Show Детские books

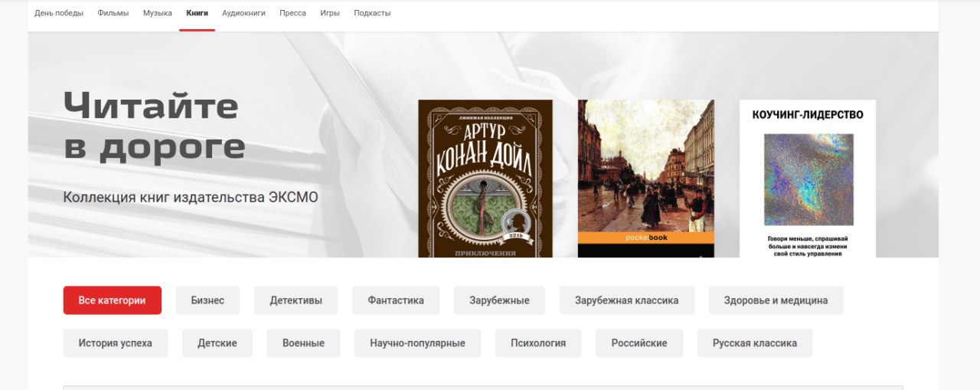pyautogui.click(x=217, y=343)
